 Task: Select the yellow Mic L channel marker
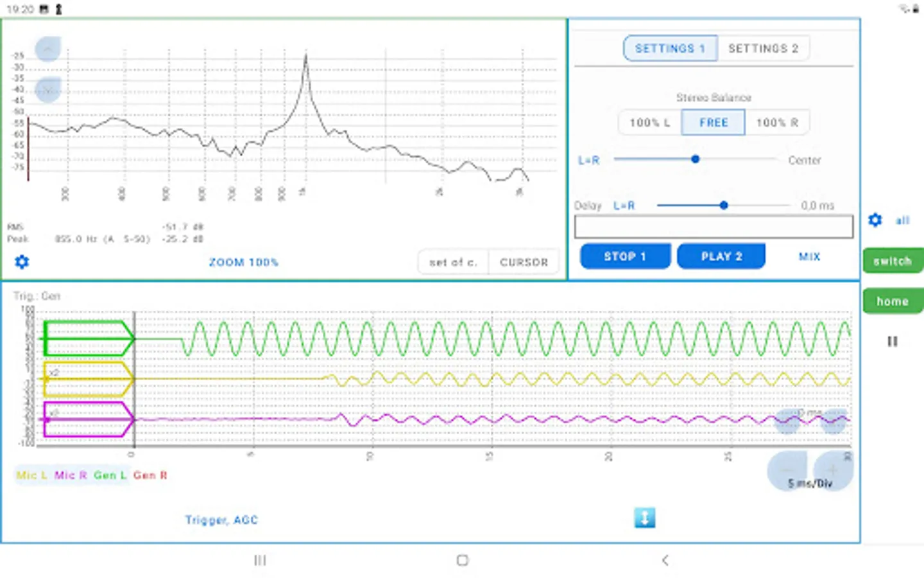tap(88, 379)
